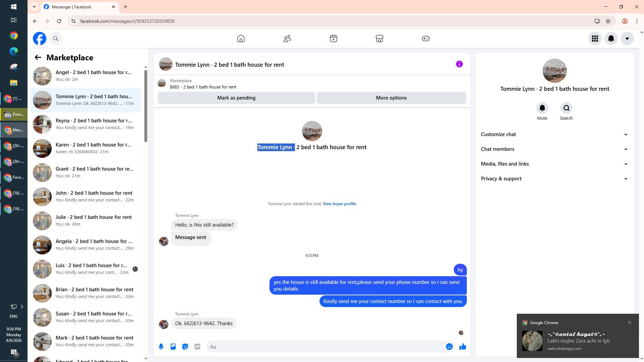Viewport: 644px width, 362px height.
Task: Expand Privacy & support section
Action: coord(554,179)
